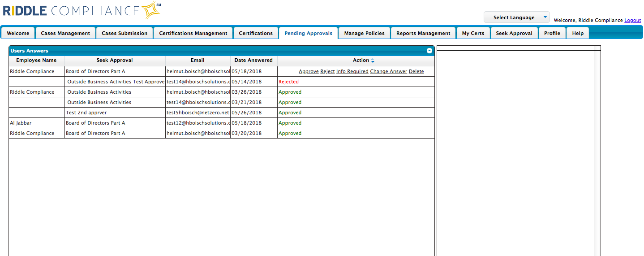Select Test 2nd apprver row cell
Image resolution: width=644 pixels, height=256 pixels.
click(x=115, y=113)
